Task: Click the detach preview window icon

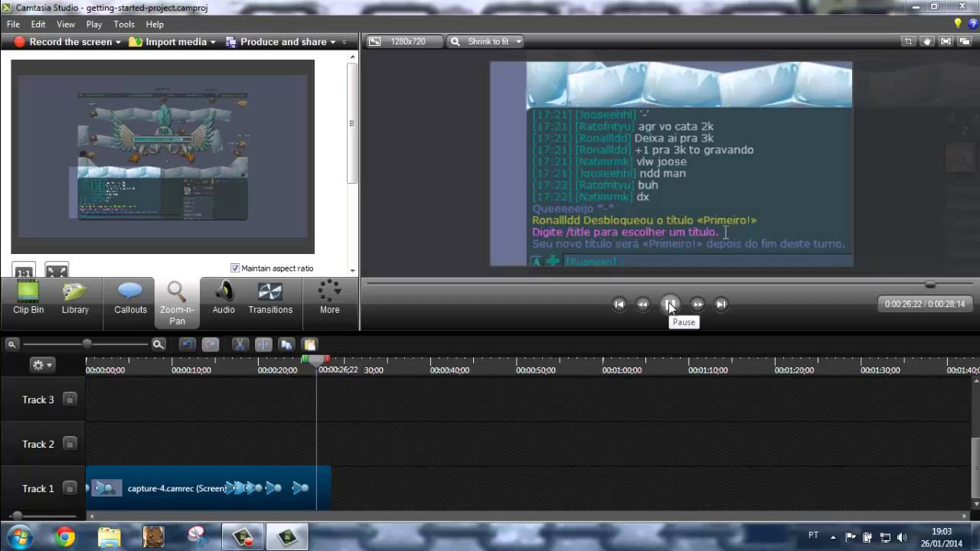Action: pos(965,41)
